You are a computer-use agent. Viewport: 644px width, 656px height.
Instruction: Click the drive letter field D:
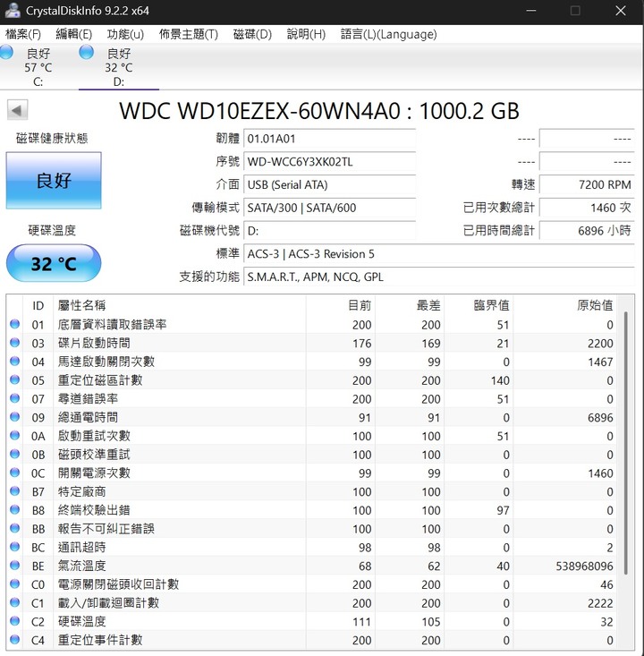pyautogui.click(x=329, y=231)
